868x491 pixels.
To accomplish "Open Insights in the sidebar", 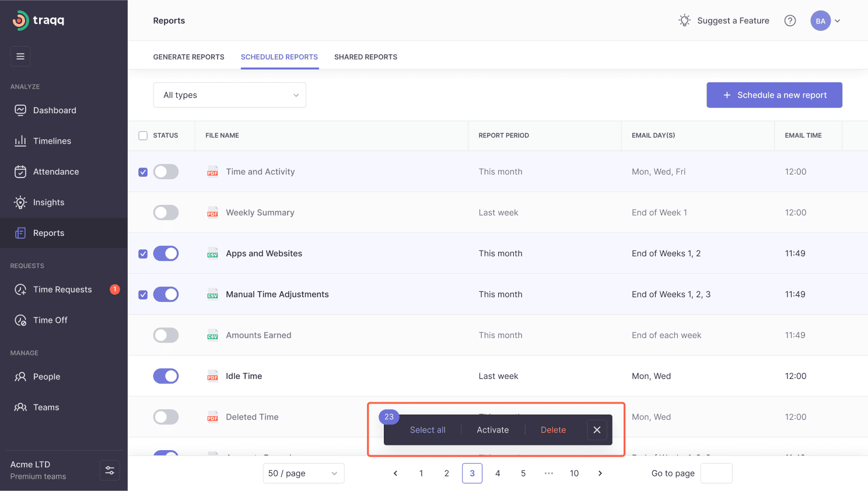I will [x=64, y=202].
